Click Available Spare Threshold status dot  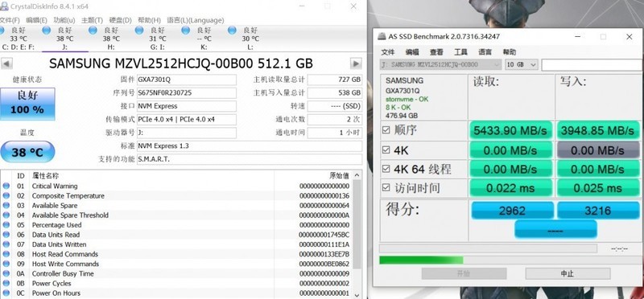pyautogui.click(x=6, y=215)
